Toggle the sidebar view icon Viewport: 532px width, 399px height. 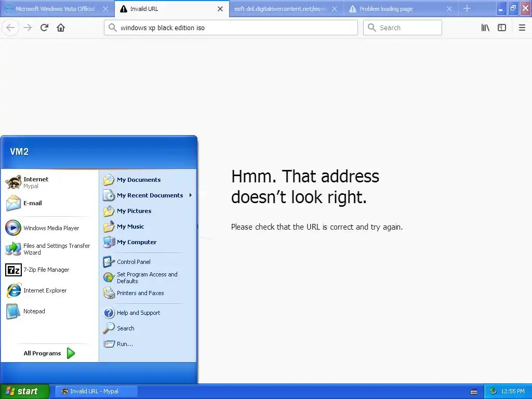click(x=502, y=28)
